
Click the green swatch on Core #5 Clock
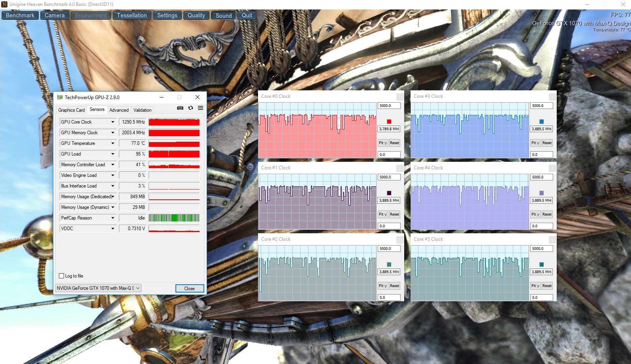tap(542, 265)
